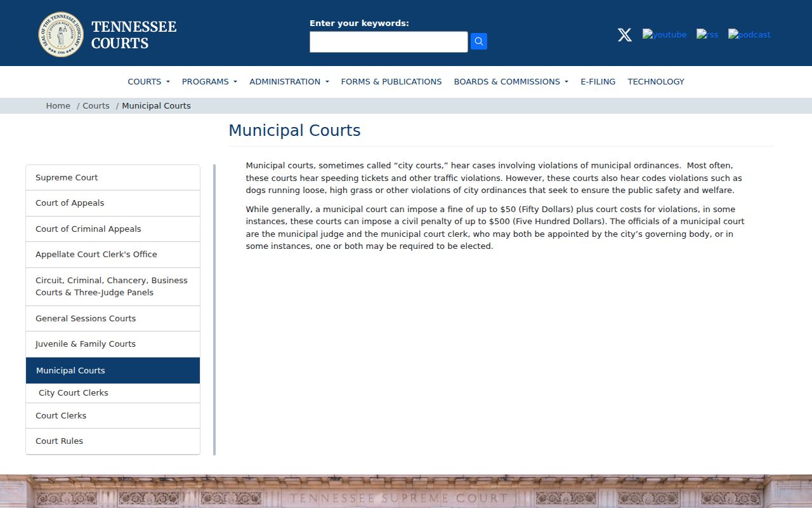Open the YouTube icon link
The image size is (812, 508).
point(664,34)
